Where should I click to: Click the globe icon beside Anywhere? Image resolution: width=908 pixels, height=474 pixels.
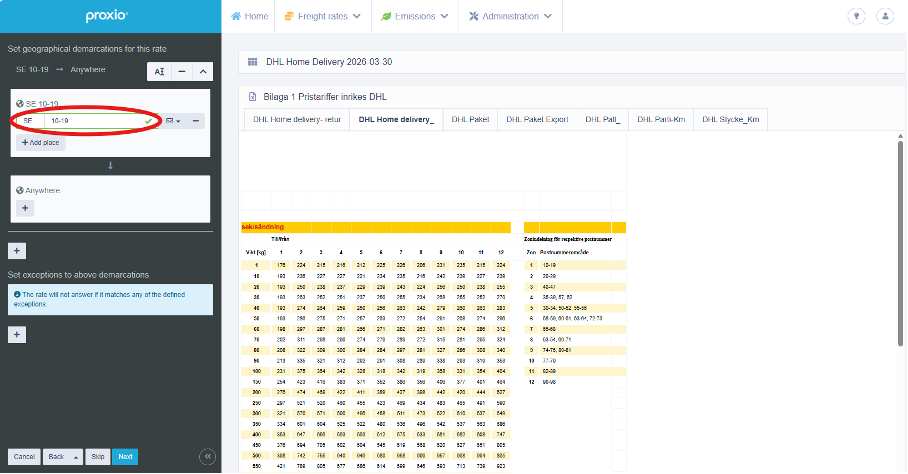click(x=20, y=190)
